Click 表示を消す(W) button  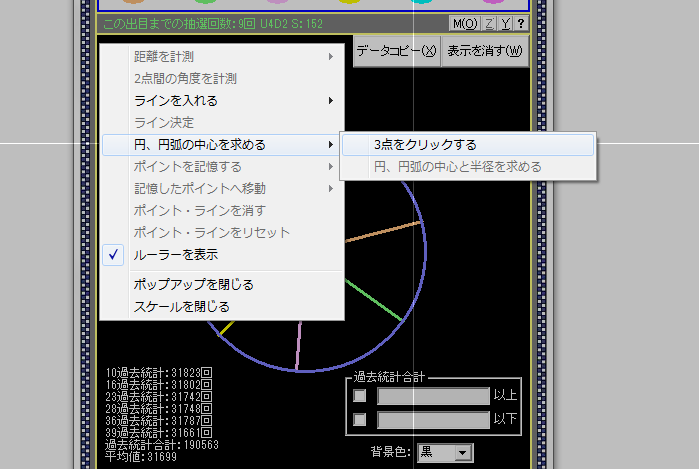[485, 51]
